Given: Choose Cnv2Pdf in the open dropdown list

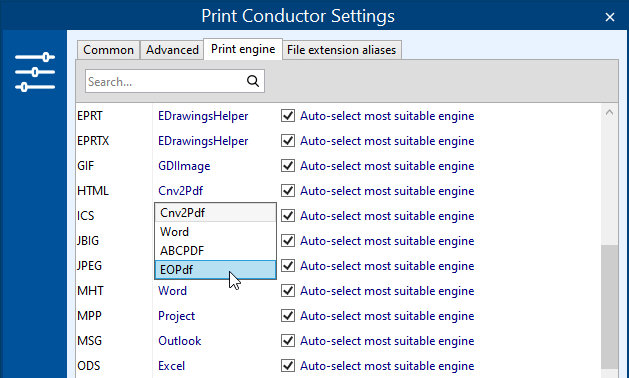Looking at the screenshot, I should (215, 213).
